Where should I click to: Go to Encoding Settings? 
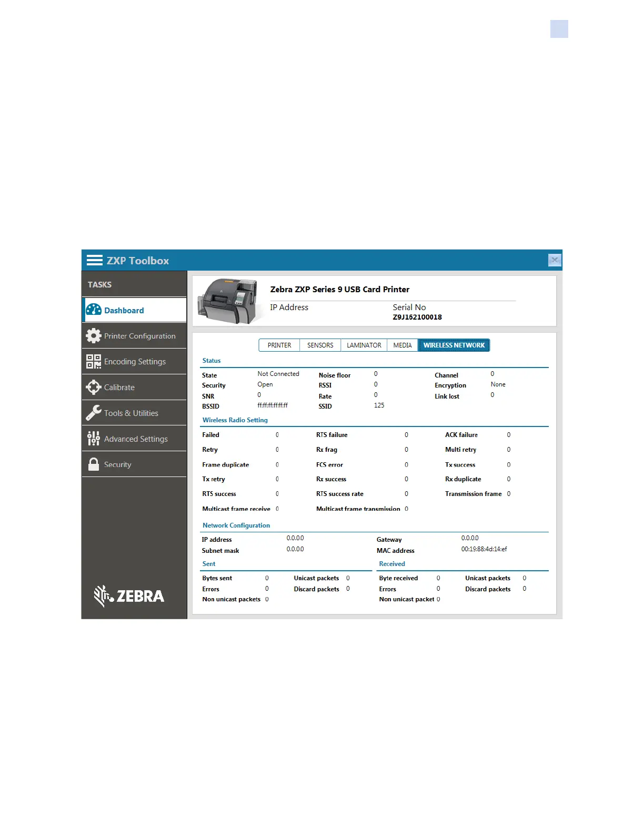click(x=135, y=362)
